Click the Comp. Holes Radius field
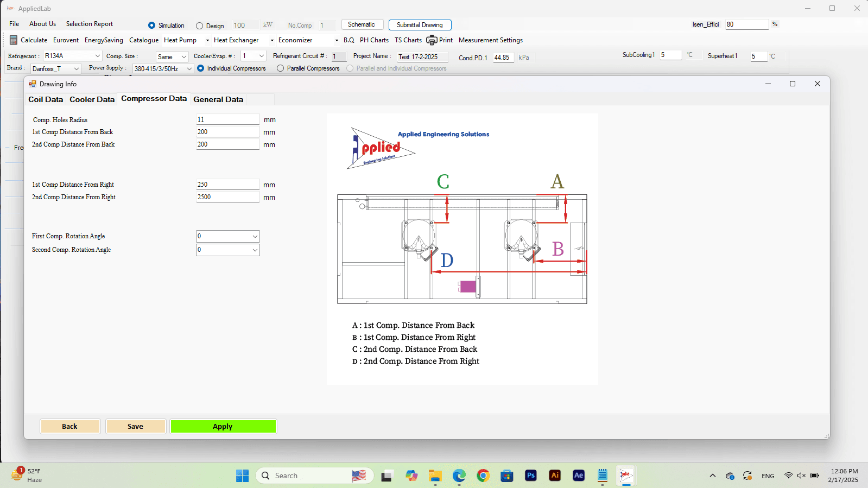 point(228,119)
